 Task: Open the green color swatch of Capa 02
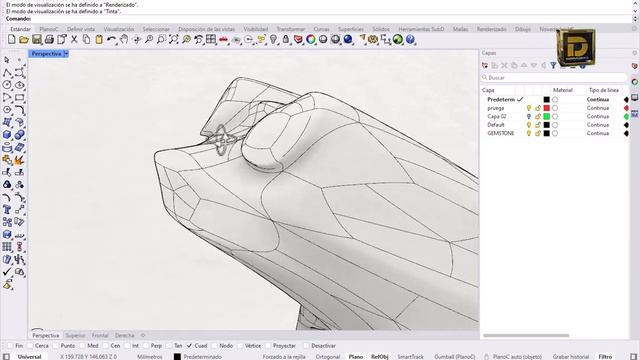547,116
